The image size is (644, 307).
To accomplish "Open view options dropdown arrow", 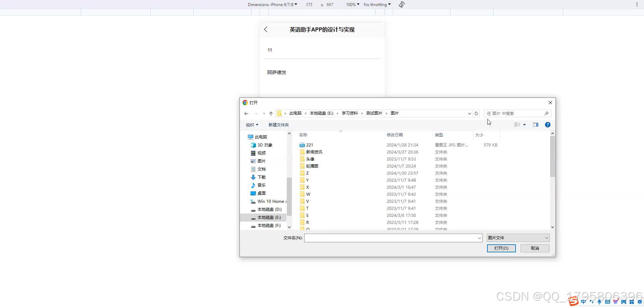I will point(524,125).
